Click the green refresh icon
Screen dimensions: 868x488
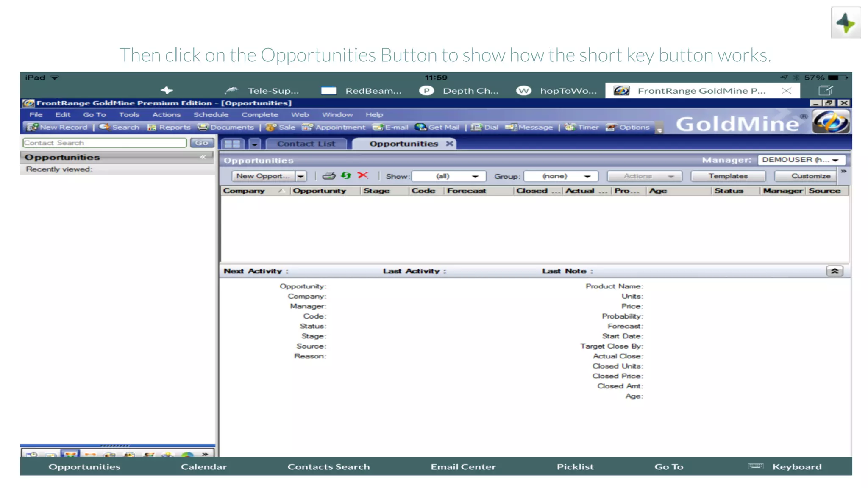pos(346,175)
